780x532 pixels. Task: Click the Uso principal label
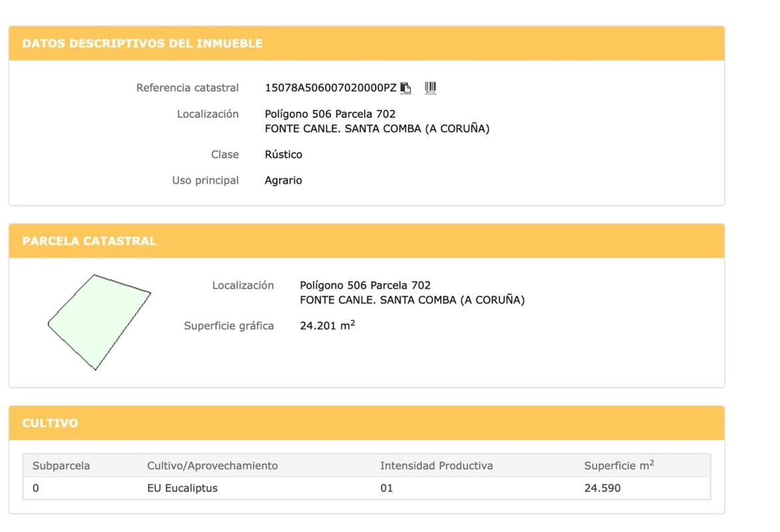pos(205,180)
